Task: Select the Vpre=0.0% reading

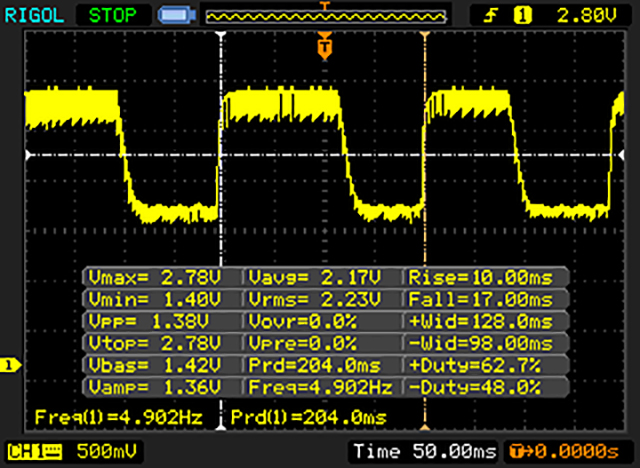Action: [303, 343]
